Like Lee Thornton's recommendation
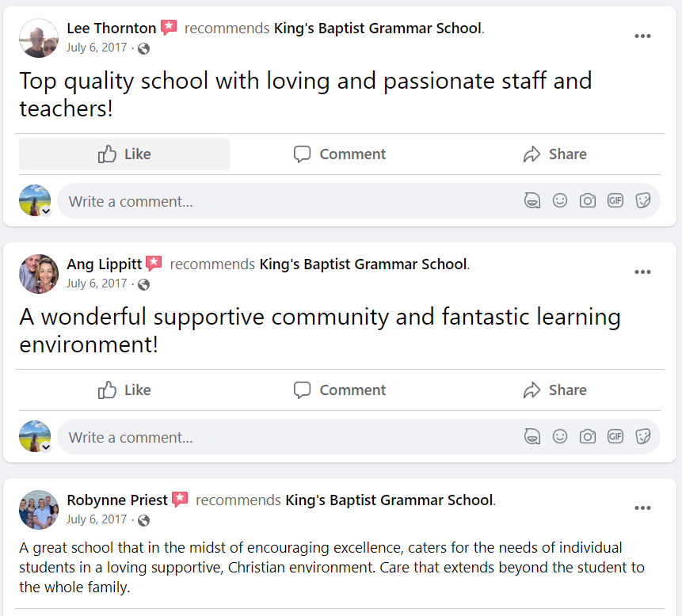The height and width of the screenshot is (616, 682). coord(124,154)
